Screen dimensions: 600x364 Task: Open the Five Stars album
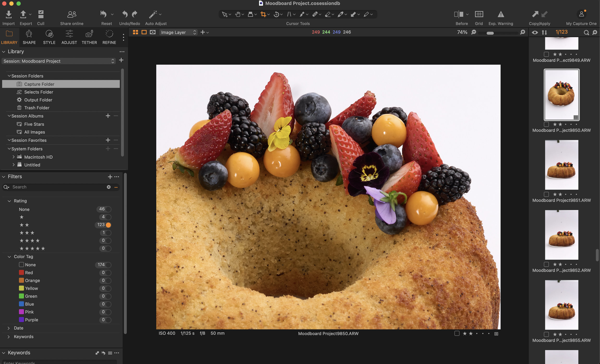tap(34, 124)
